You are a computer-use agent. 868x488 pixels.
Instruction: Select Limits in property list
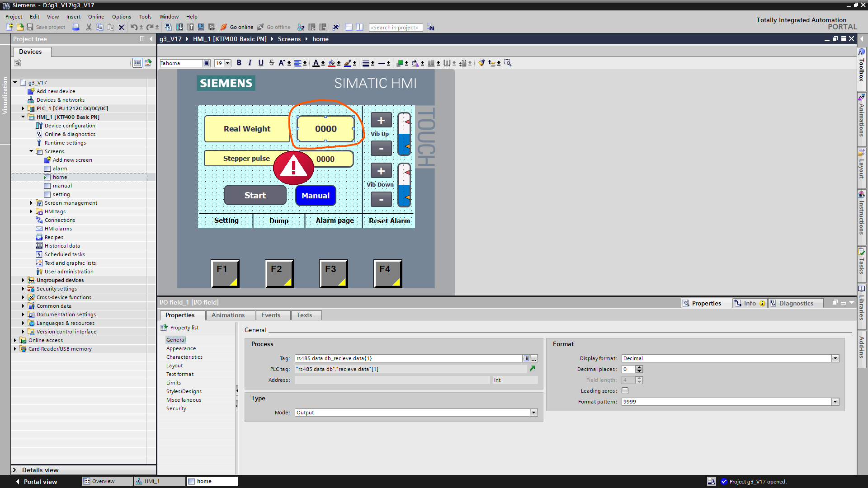[x=174, y=383]
